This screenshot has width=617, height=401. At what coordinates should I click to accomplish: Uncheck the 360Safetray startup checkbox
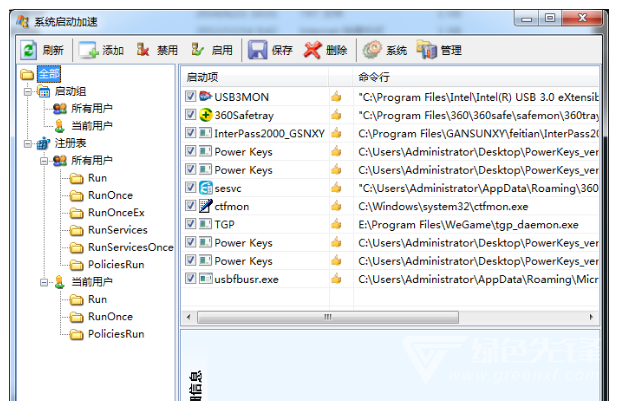click(x=190, y=115)
